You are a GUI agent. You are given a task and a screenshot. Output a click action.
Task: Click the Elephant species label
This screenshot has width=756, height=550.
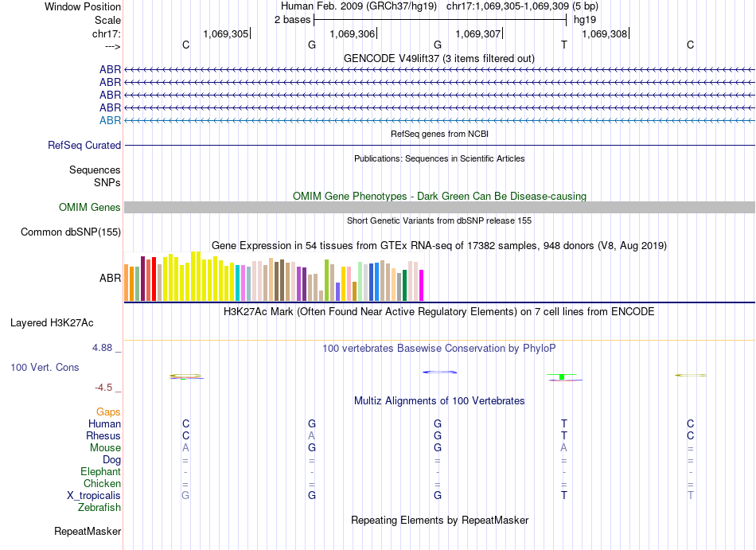pos(100,471)
